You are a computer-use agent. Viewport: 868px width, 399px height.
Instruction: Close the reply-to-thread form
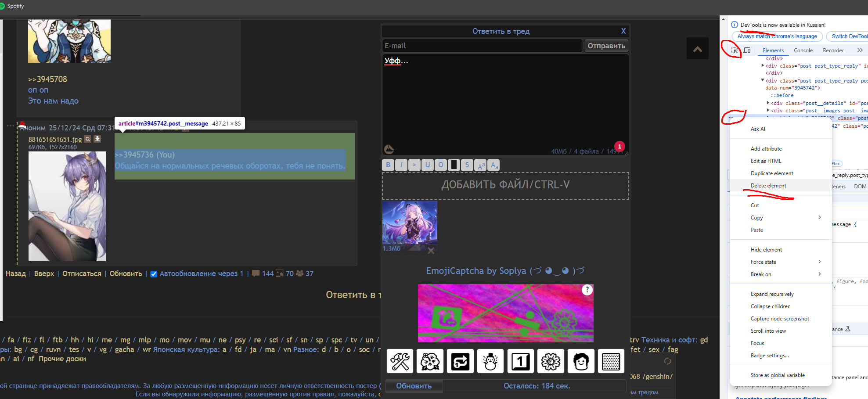click(623, 31)
